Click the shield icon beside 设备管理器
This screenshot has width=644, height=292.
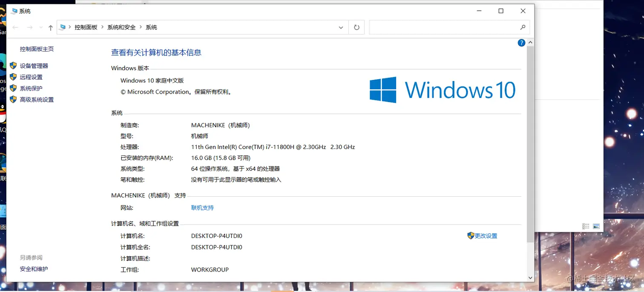pyautogui.click(x=12, y=66)
